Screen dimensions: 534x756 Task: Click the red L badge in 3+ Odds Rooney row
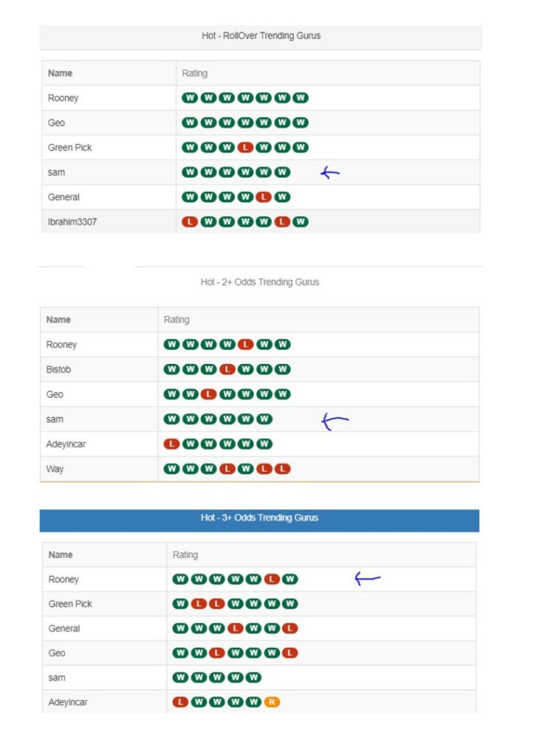click(272, 580)
